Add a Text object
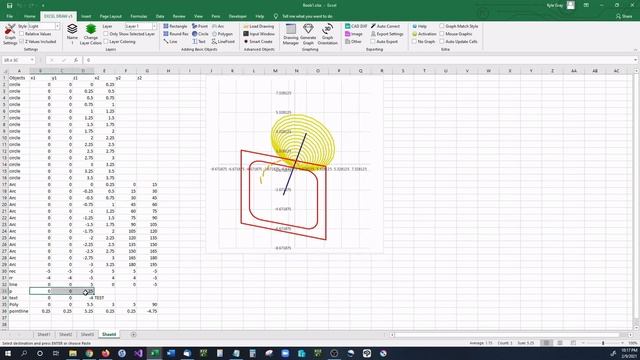Screen dimensions: 640x360 tap(199, 42)
